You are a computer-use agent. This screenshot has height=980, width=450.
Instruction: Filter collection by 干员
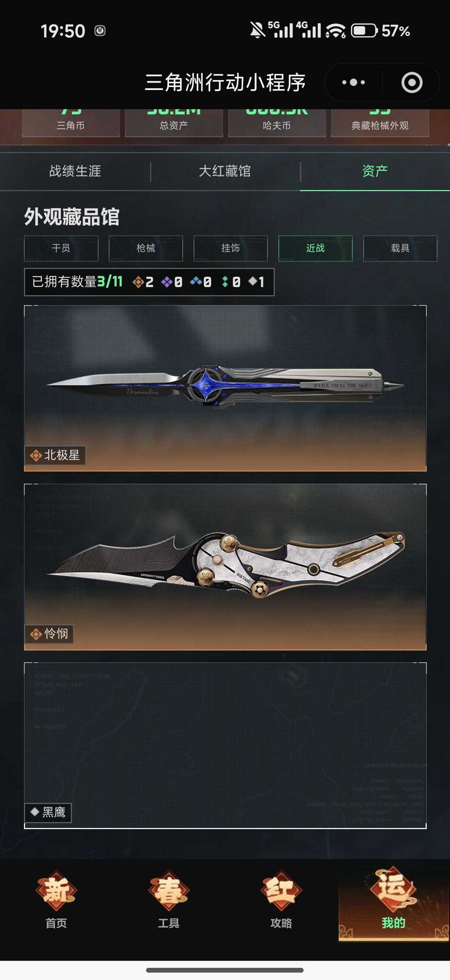(61, 248)
